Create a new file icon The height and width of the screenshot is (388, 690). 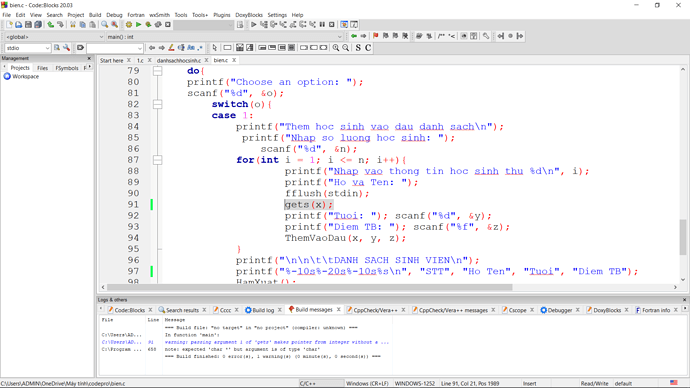9,25
